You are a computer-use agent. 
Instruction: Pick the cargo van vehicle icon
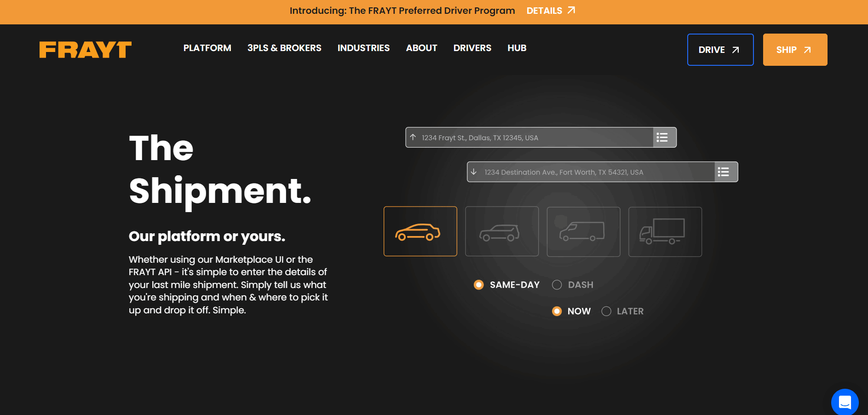tap(583, 231)
